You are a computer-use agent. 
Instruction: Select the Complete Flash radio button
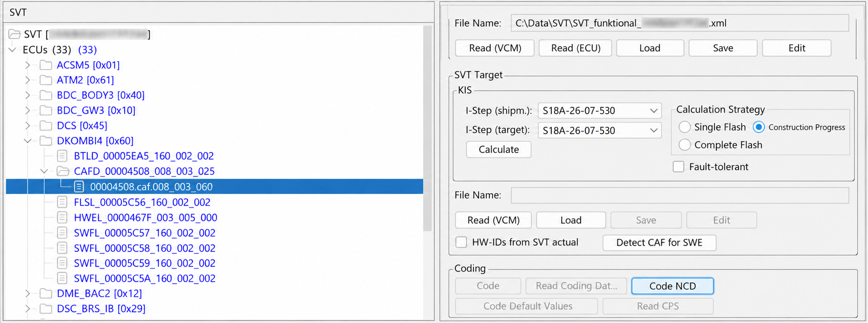pos(684,145)
